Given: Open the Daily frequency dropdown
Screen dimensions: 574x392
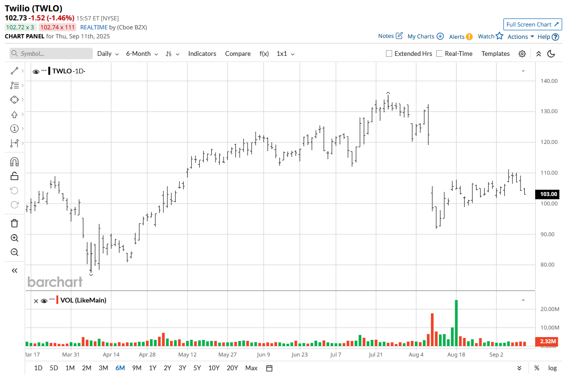Looking at the screenshot, I should click(x=108, y=54).
